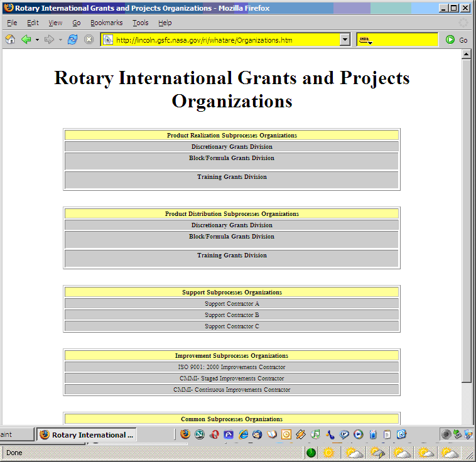Reload the page with the Refresh icon
This screenshot has width=476, height=462.
72,40
